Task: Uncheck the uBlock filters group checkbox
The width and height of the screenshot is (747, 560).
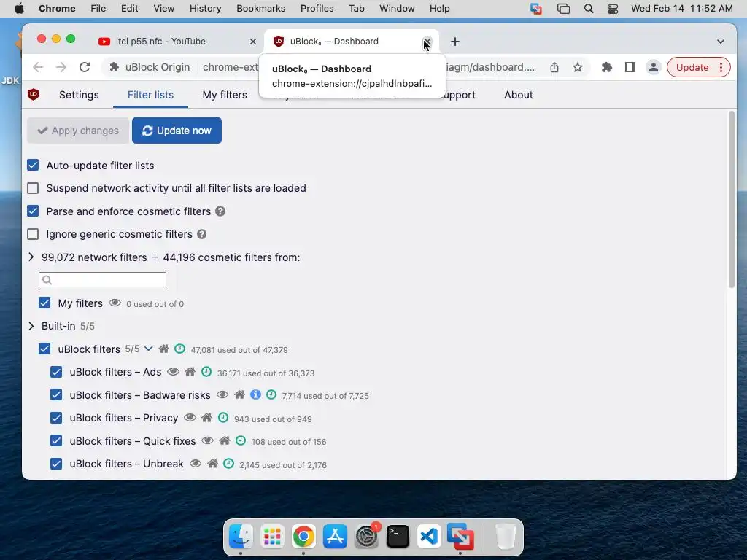Action: pyautogui.click(x=44, y=349)
